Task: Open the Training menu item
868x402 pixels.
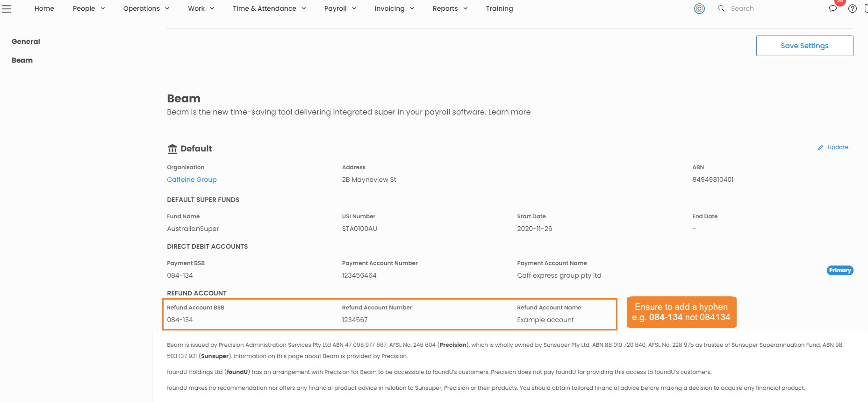Action: tap(499, 8)
